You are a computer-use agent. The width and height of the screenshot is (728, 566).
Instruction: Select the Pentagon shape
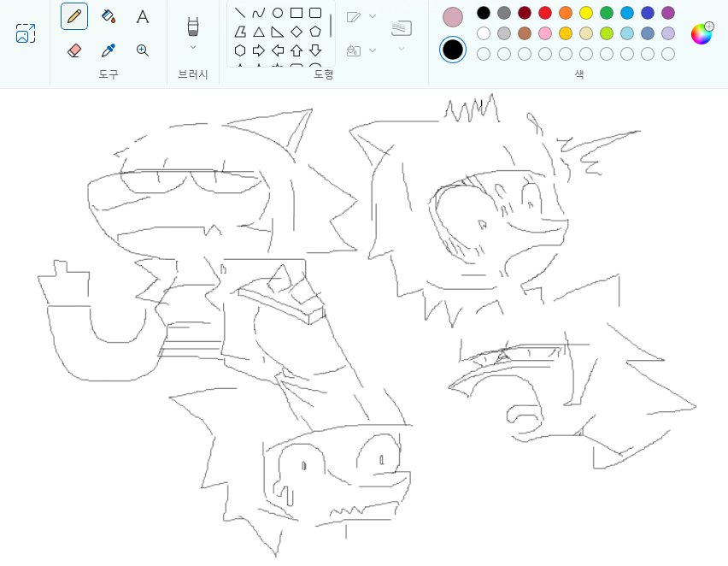pos(315,32)
